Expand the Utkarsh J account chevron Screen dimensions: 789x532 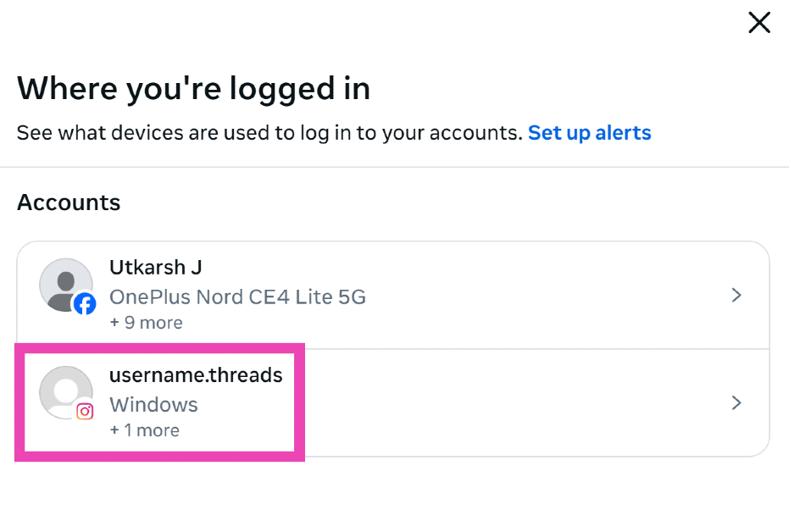point(736,295)
